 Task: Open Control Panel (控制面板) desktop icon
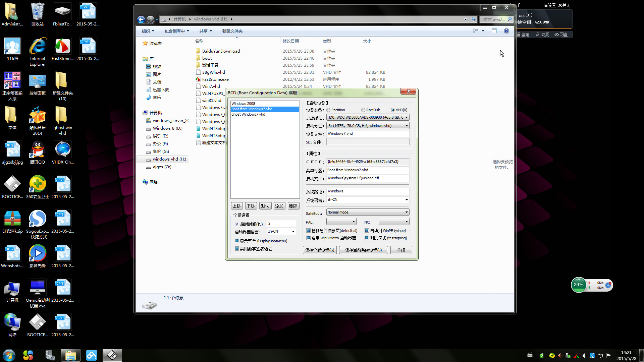(38, 84)
